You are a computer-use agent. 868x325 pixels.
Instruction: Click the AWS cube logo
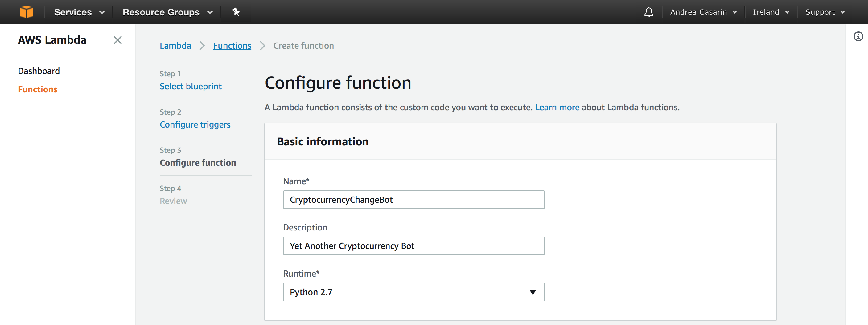[26, 12]
